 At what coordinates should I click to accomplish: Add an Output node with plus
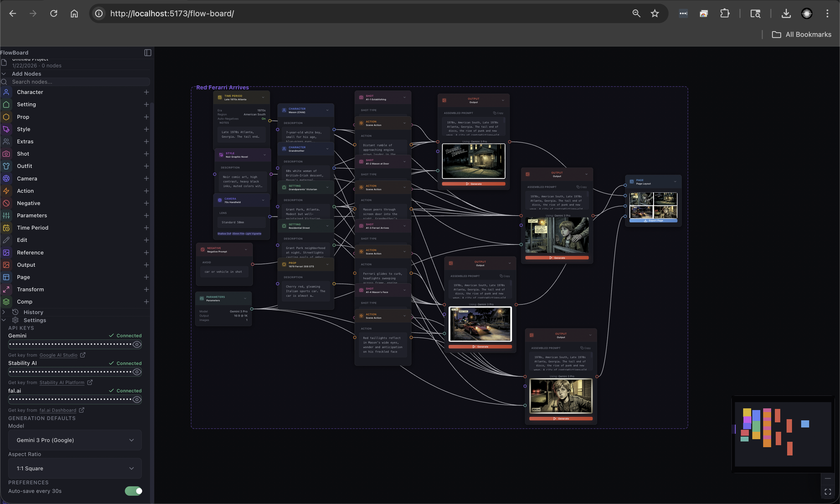coord(146,265)
